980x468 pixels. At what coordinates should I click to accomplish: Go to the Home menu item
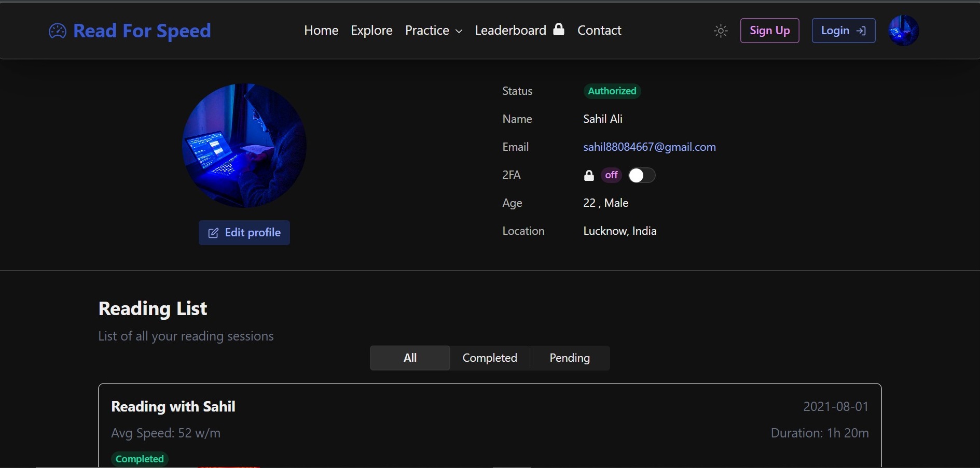[321, 31]
